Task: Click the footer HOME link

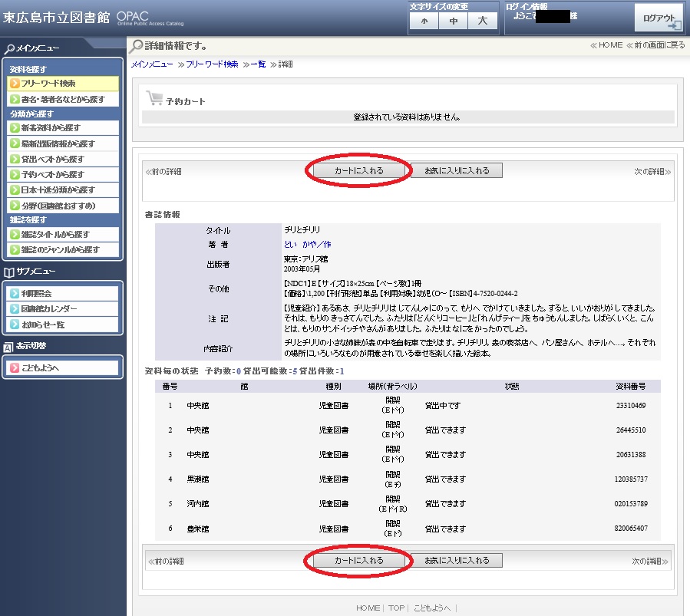Action: [x=368, y=608]
